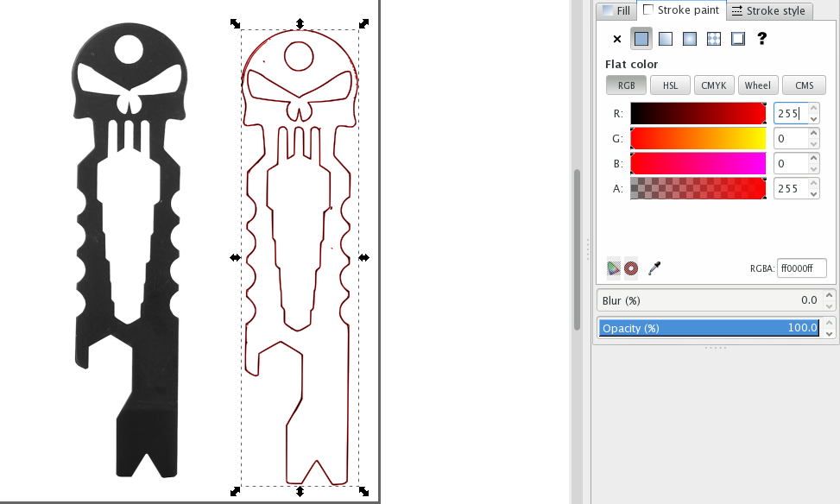
Task: Increase A value with up arrow
Action: [814, 183]
